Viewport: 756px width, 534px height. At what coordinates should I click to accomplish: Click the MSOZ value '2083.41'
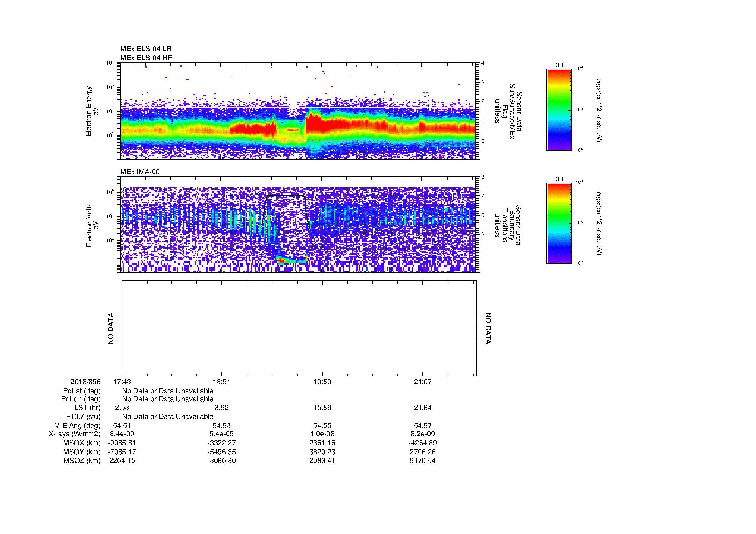(322, 461)
